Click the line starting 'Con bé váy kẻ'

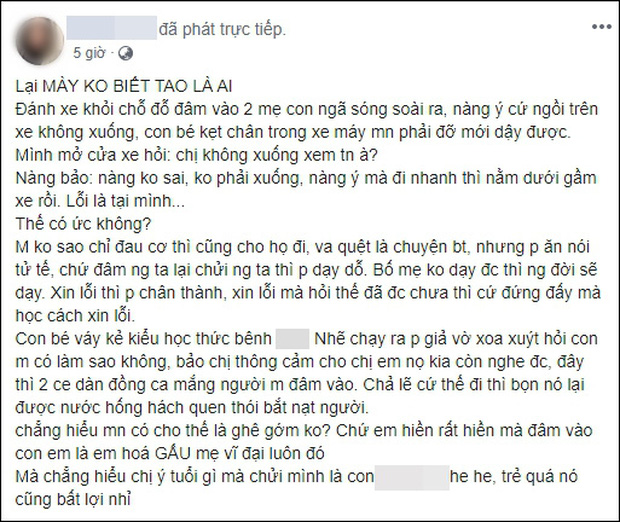(306, 339)
